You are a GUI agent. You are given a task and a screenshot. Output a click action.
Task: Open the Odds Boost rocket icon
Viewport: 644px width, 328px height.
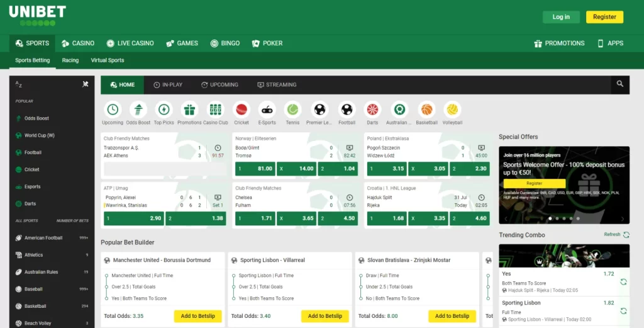click(x=138, y=110)
